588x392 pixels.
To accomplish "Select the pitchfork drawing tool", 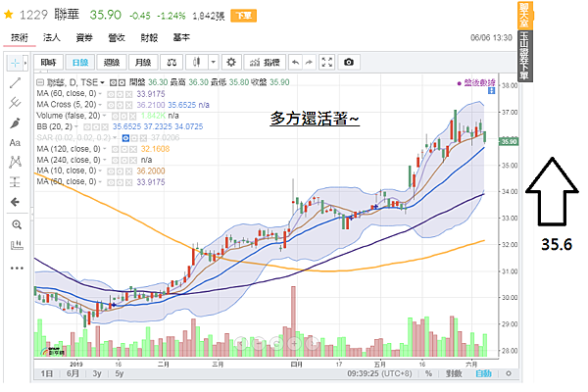I will [x=15, y=102].
